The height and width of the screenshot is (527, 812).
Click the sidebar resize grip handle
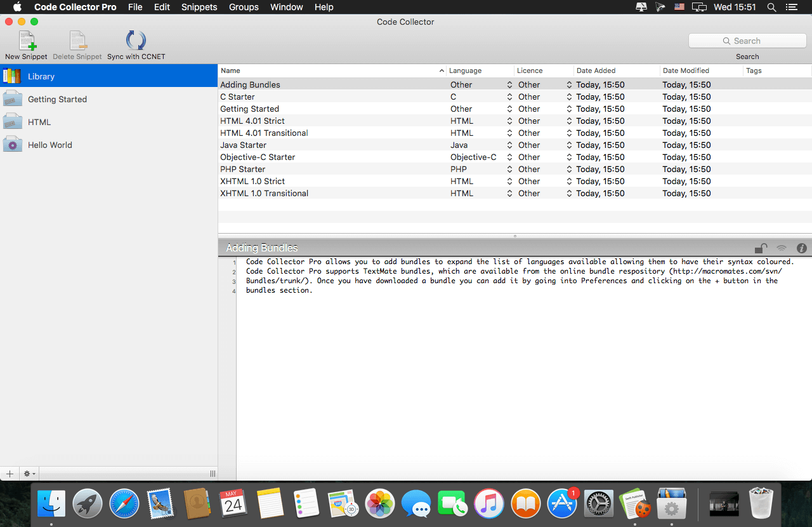tap(213, 474)
